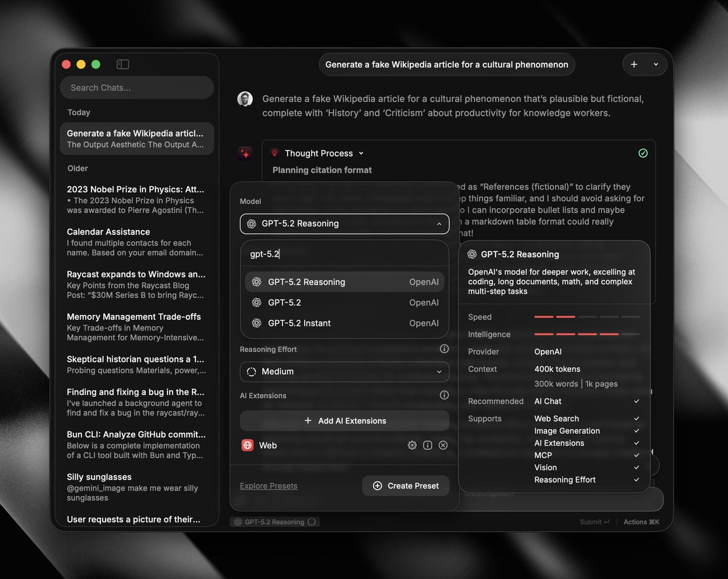
Task: Click the OpenAI provider value in info card
Action: tap(548, 351)
